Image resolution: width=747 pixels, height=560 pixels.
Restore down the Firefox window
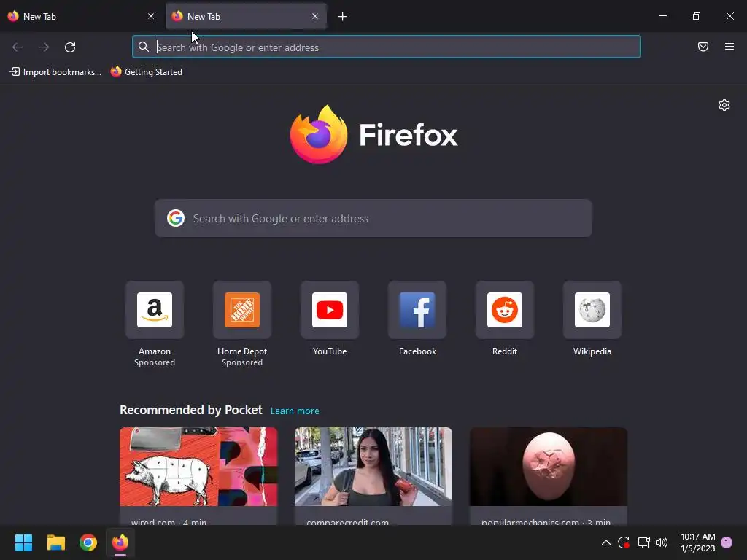(697, 16)
